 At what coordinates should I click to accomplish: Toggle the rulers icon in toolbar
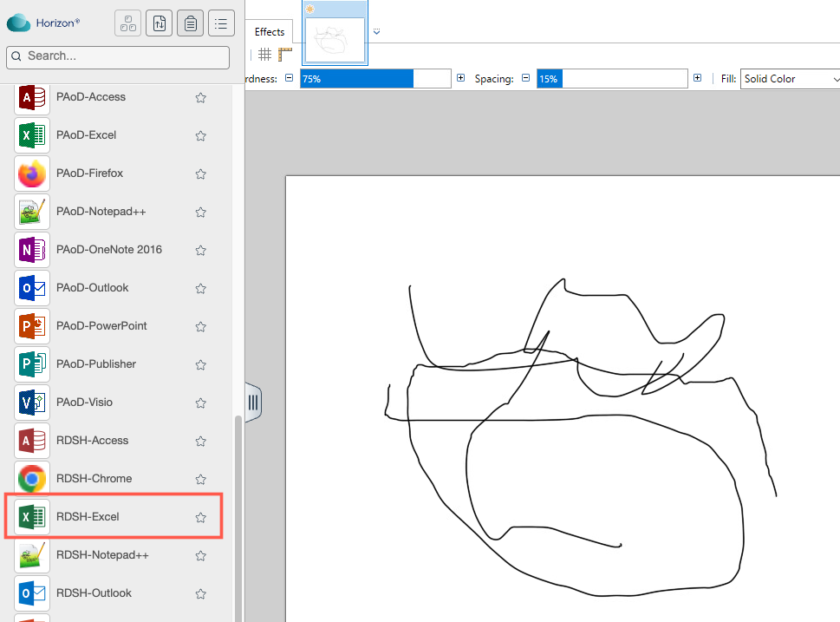[285, 55]
